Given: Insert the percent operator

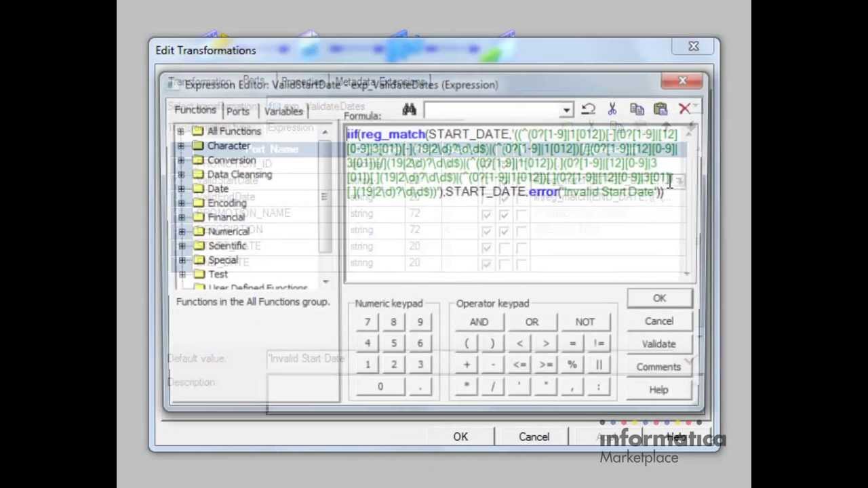Looking at the screenshot, I should pos(572,365).
